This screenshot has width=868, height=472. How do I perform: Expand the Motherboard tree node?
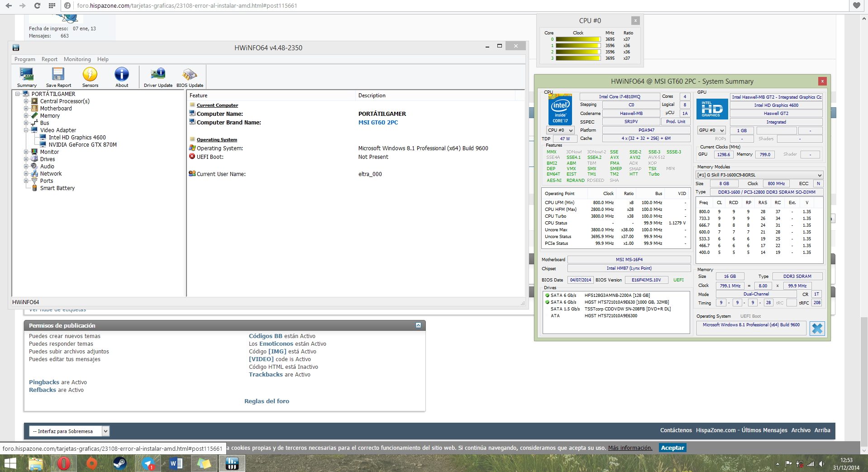(26, 109)
